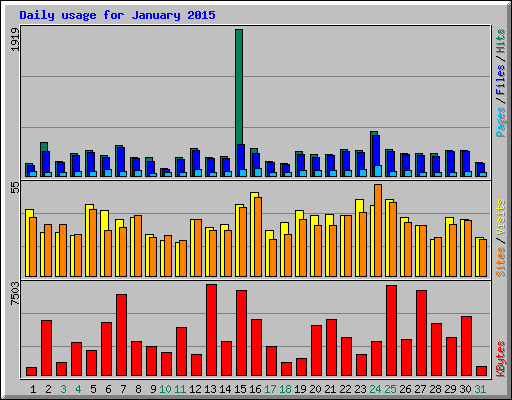This screenshot has height=400, width=512.
Task: Click the x-axis day label 27
Action: point(420,389)
